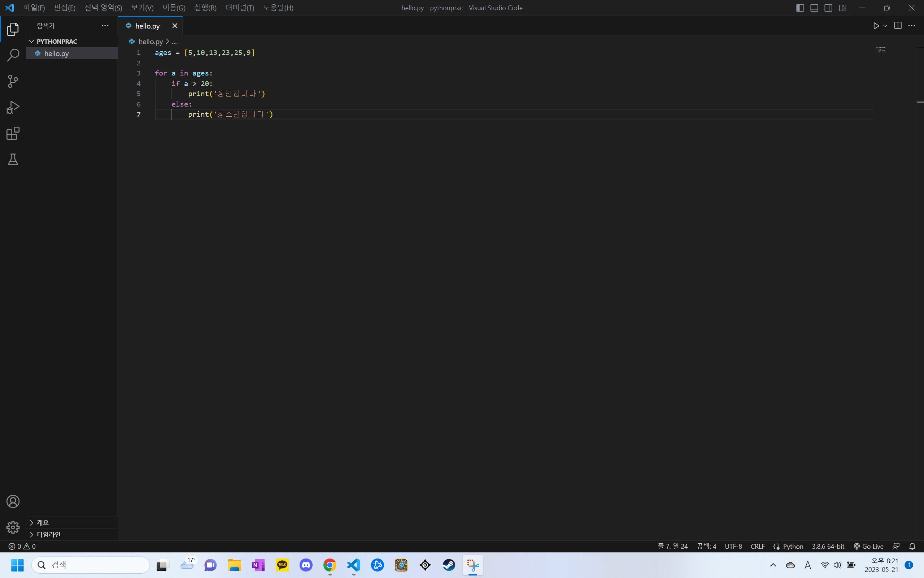Change the UTF-8 file encoding
This screenshot has width=924, height=578.
point(733,546)
